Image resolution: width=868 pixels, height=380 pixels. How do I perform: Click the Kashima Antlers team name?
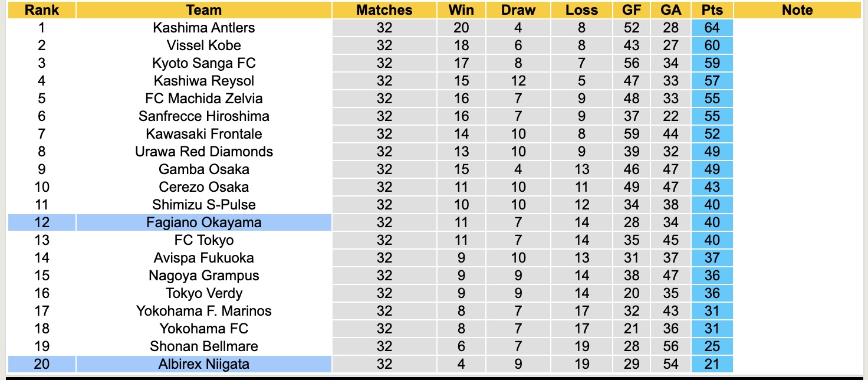203,28
